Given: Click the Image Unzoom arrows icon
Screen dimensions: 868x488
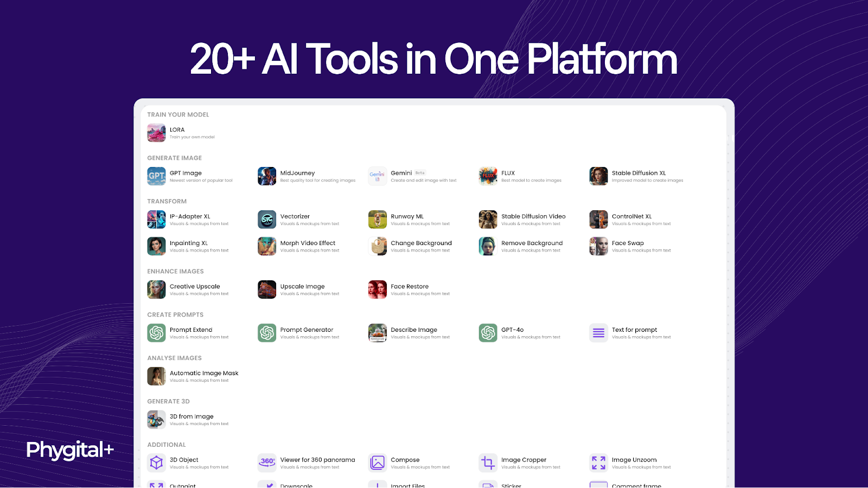Looking at the screenshot, I should pyautogui.click(x=598, y=463).
